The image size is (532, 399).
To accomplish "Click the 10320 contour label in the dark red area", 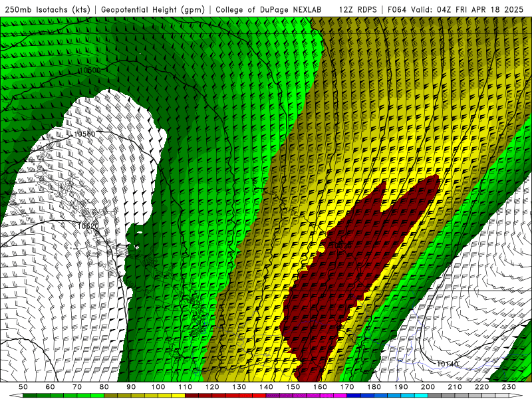I will 341,245.
